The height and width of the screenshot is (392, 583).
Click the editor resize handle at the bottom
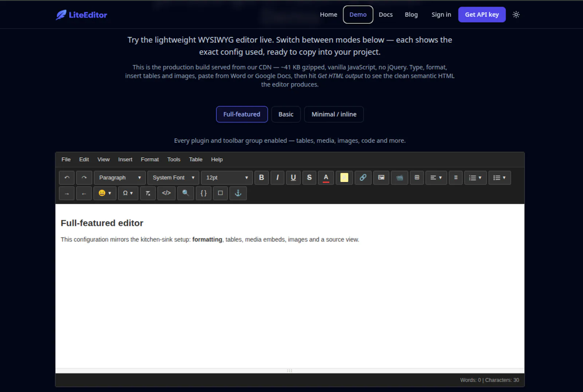click(290, 371)
